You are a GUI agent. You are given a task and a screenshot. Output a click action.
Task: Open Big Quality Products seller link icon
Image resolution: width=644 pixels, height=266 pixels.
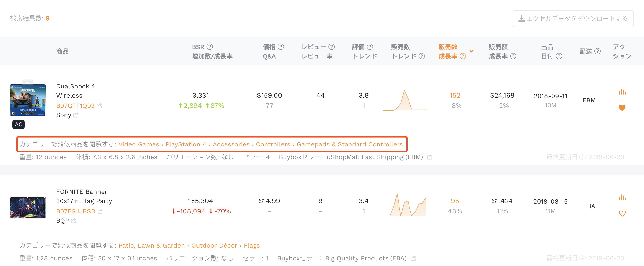(x=413, y=258)
